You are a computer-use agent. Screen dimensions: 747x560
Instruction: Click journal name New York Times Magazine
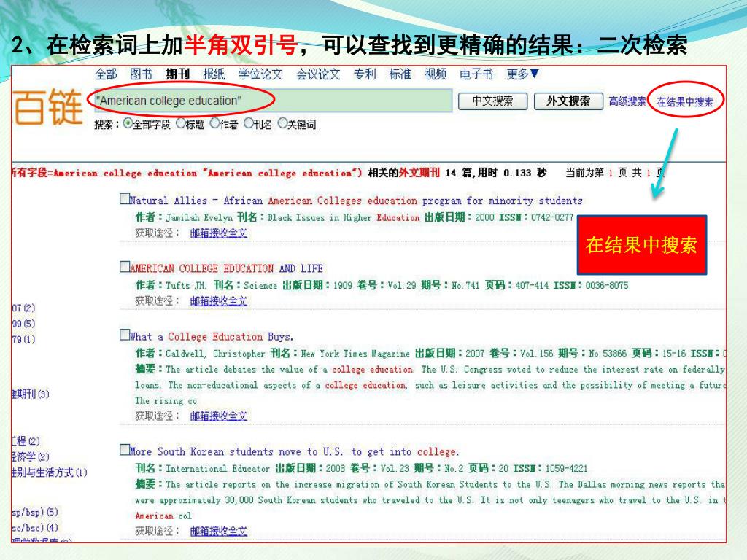[355, 354]
